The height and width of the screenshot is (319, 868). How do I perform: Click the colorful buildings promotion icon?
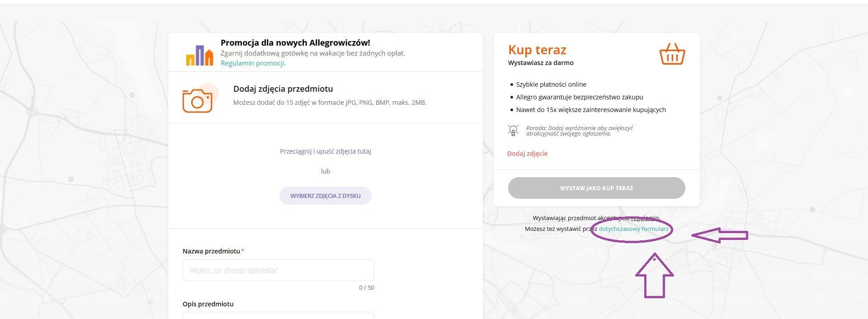tap(199, 55)
